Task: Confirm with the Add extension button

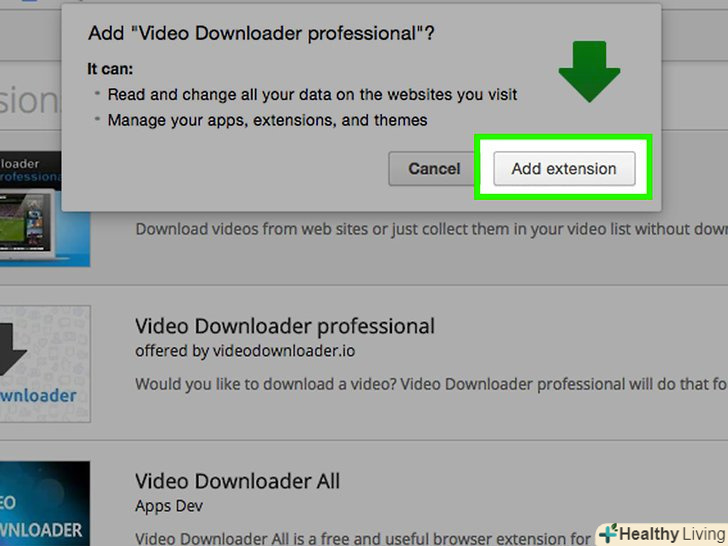Action: point(564,169)
